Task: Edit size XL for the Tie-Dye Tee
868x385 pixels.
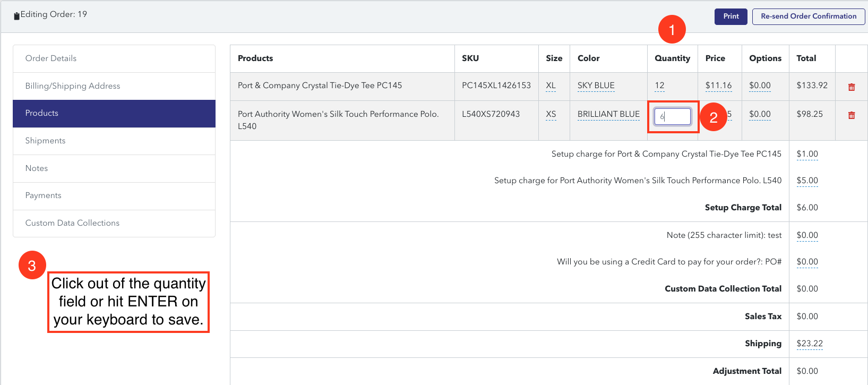Action: click(551, 85)
